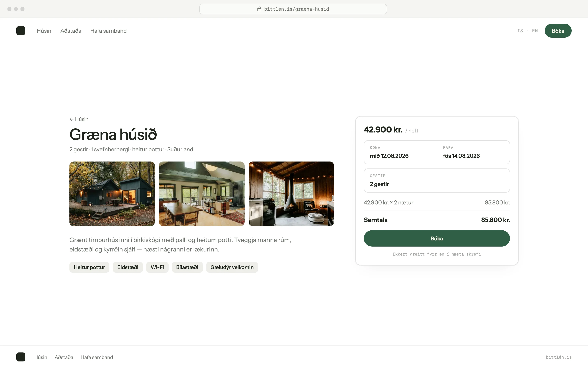Screen dimensions: 588x368
Task: Click the Eldstæði amenity tag
Action: pyautogui.click(x=128, y=267)
